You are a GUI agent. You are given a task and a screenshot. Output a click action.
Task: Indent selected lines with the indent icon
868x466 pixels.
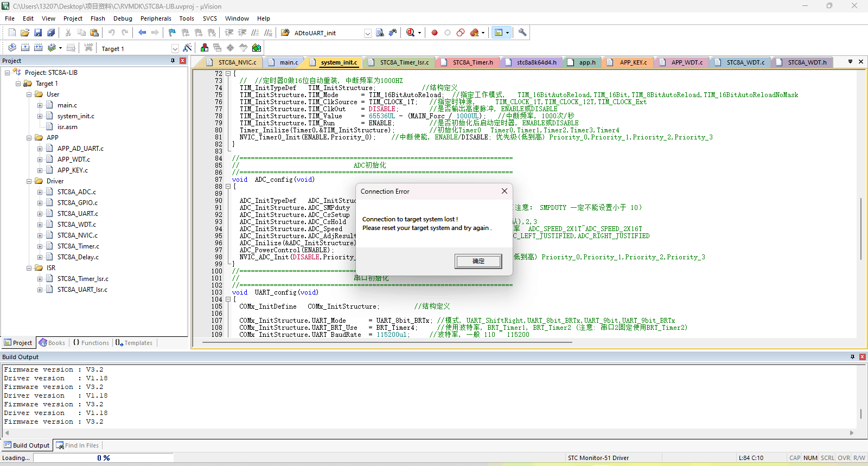coord(229,33)
